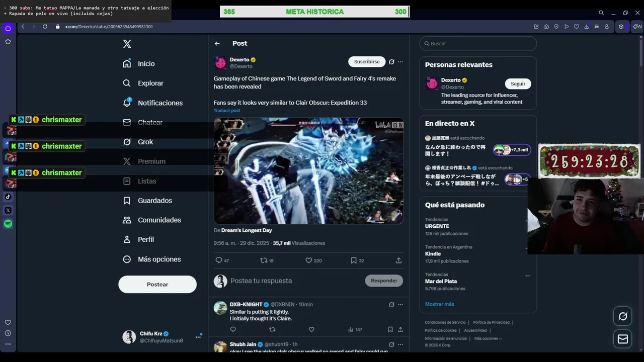Click the toolbar heart bookmark icon
This screenshot has width=644, height=362.
tap(577, 27)
